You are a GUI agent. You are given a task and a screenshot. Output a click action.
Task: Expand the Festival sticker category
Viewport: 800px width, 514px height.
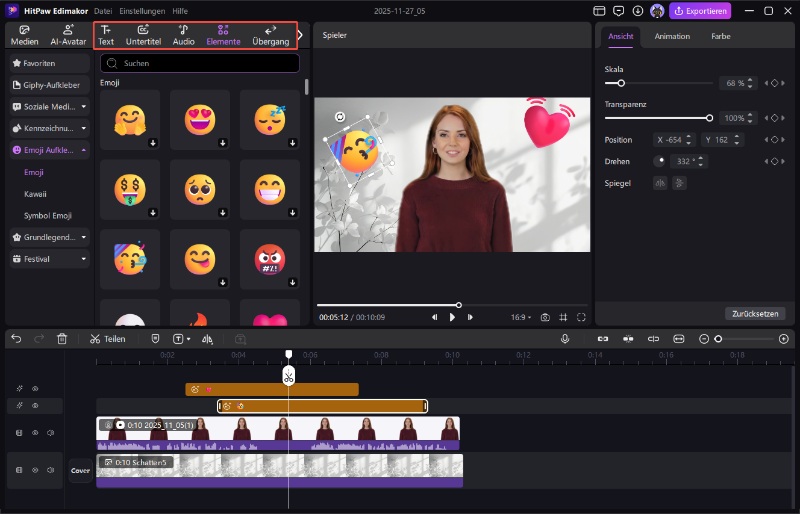[x=49, y=259]
